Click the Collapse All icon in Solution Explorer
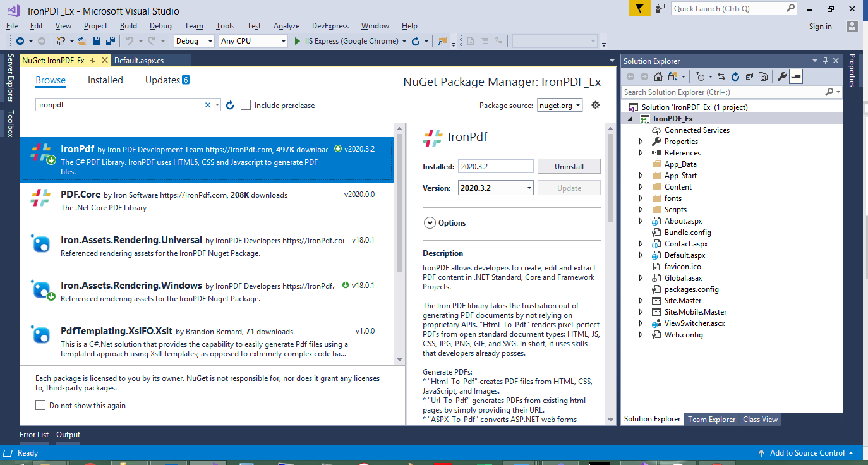868x465 pixels. point(749,76)
